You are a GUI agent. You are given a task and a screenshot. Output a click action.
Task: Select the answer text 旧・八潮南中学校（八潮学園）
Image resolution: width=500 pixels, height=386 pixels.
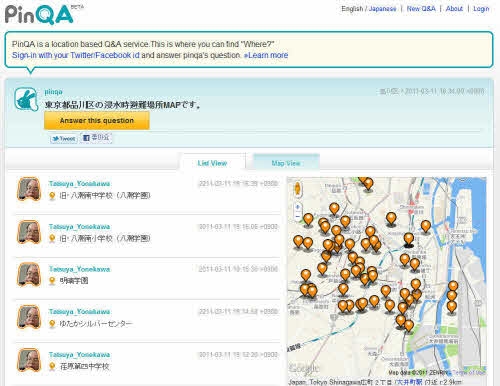tap(105, 196)
